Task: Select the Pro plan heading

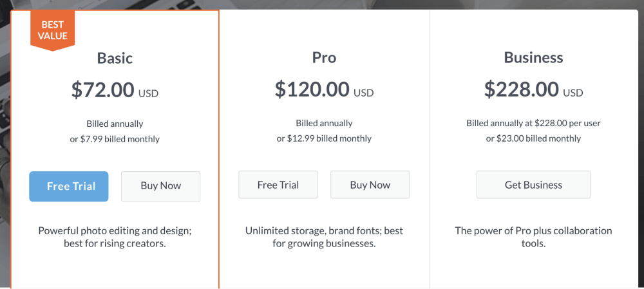Action: pos(324,58)
